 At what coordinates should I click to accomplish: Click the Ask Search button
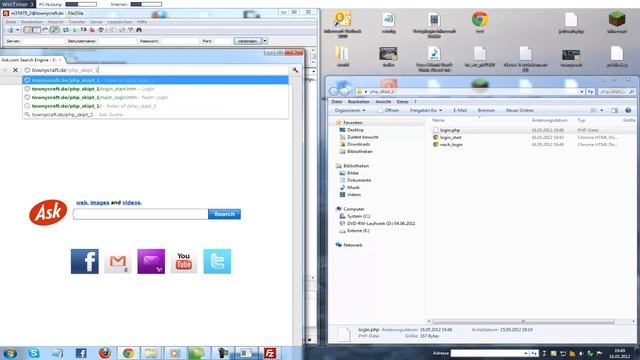pos(224,214)
